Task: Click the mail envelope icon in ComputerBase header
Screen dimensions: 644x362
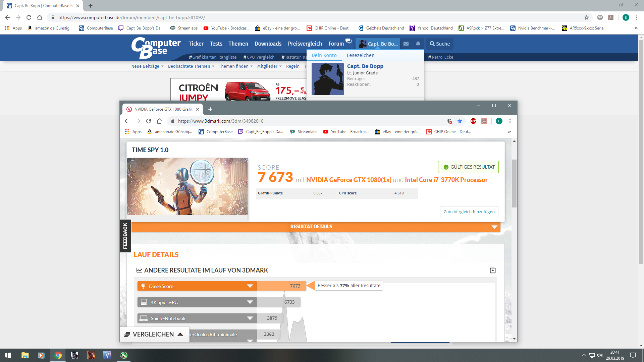Action: 406,44
